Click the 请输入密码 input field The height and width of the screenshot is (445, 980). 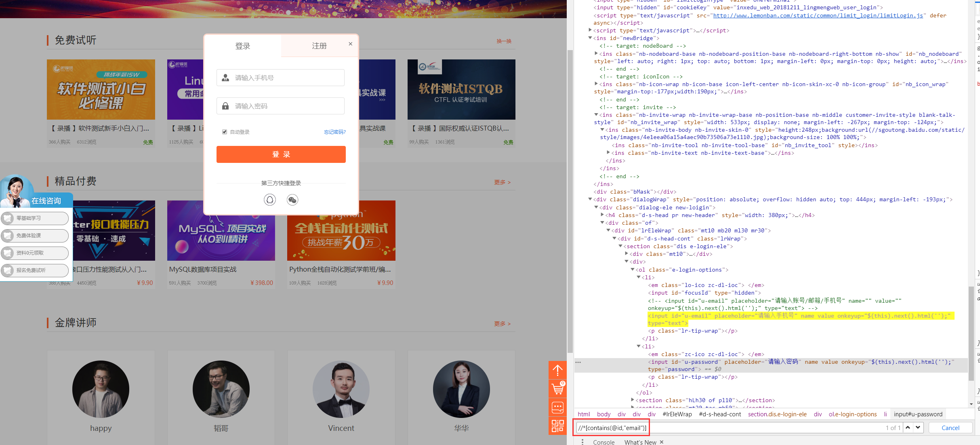[x=280, y=106]
